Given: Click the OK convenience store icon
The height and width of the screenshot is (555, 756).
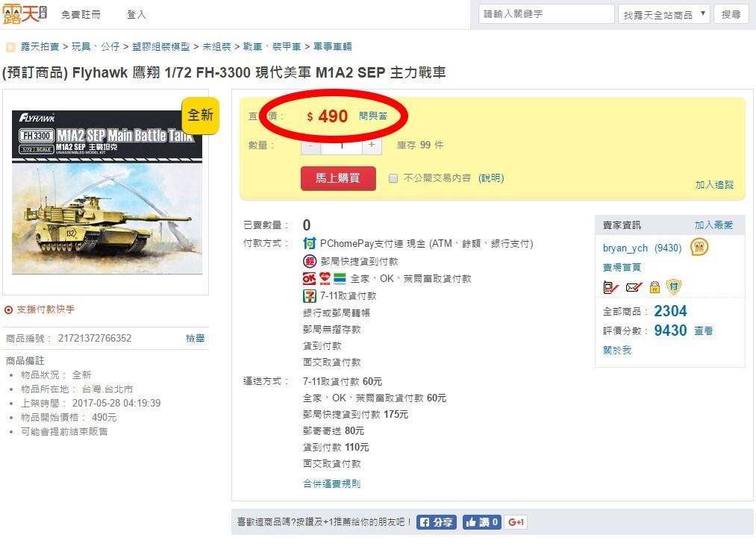Looking at the screenshot, I should (309, 278).
